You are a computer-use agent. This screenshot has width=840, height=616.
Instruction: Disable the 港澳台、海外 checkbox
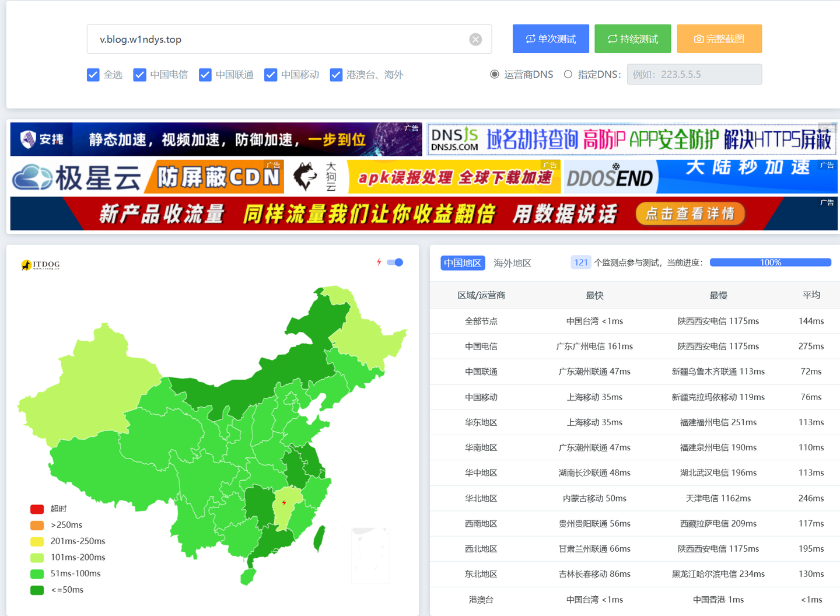coord(336,75)
